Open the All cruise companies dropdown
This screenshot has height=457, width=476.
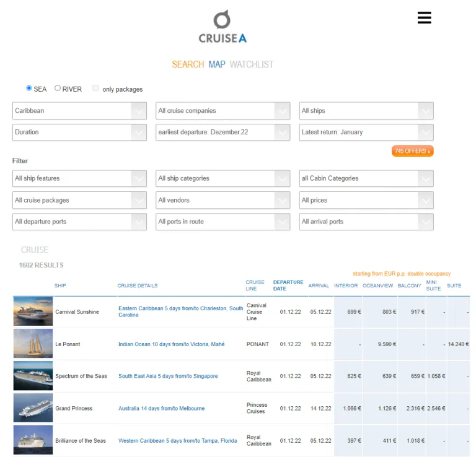pyautogui.click(x=223, y=111)
